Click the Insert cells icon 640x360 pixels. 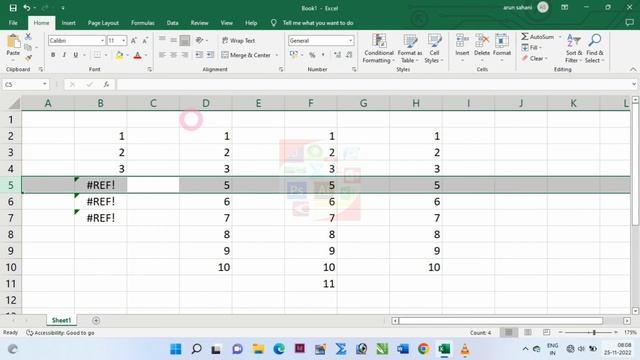click(x=462, y=41)
